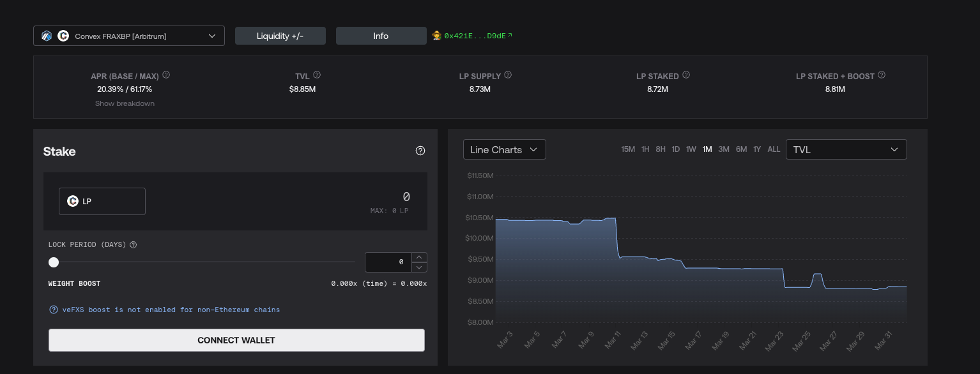The width and height of the screenshot is (980, 374).
Task: Click the Lock Period help icon
Action: point(133,245)
